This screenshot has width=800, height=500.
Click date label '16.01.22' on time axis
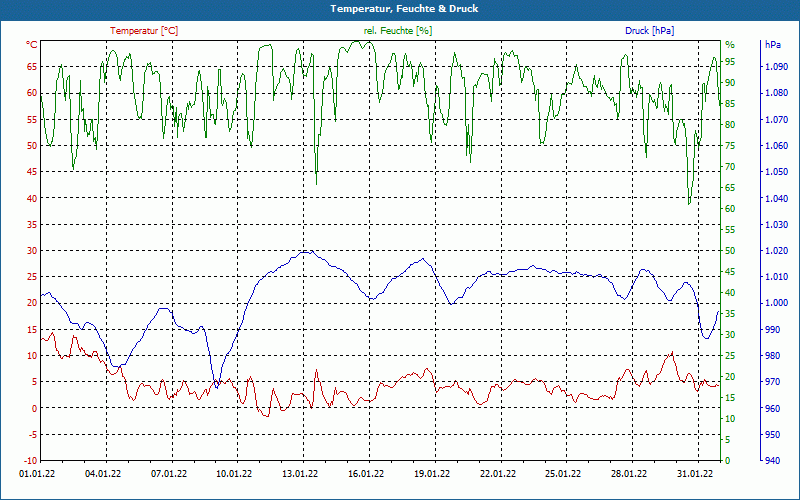coord(366,474)
